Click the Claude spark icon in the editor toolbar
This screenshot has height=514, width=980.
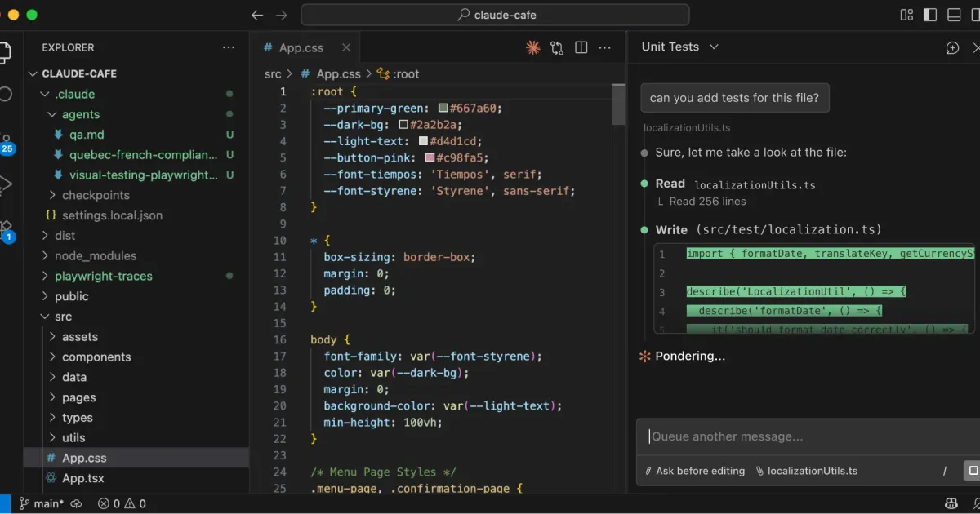533,48
